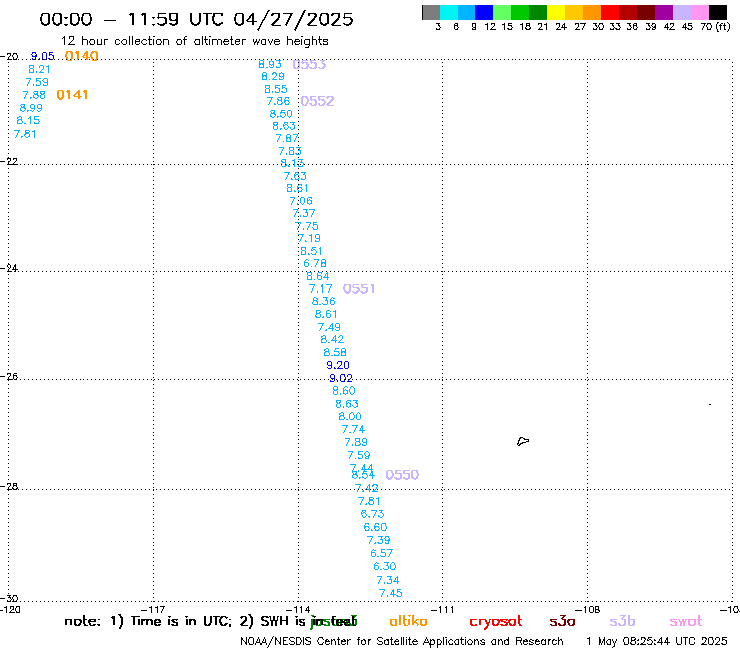Click the 7.17 value beside 0551
Screen dimensions: 740x650
320,289
